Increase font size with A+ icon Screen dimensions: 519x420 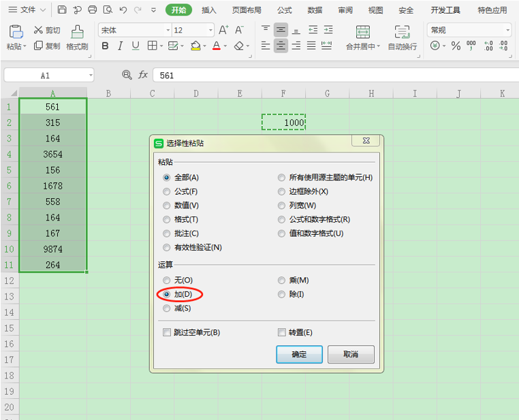223,30
